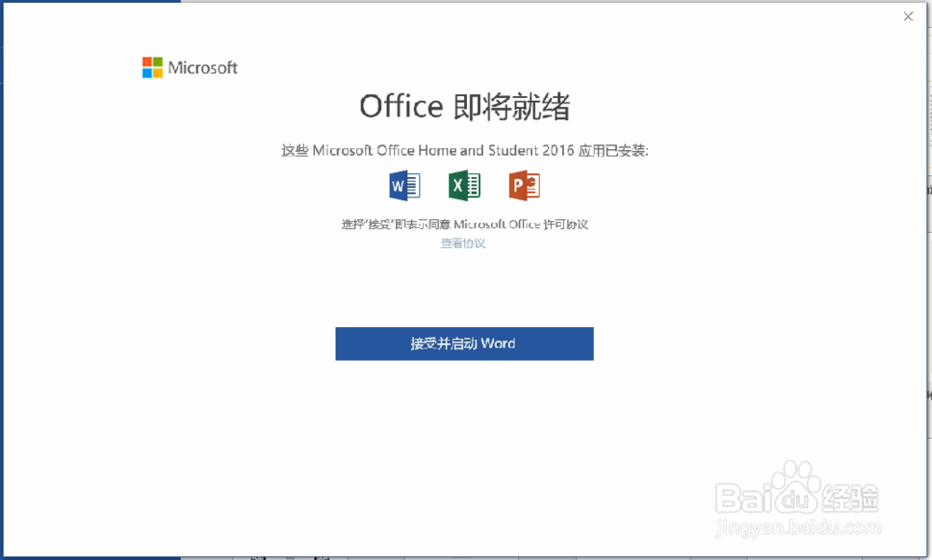Close the Office setup dialog
Viewport: 932px width, 560px height.
tap(908, 17)
